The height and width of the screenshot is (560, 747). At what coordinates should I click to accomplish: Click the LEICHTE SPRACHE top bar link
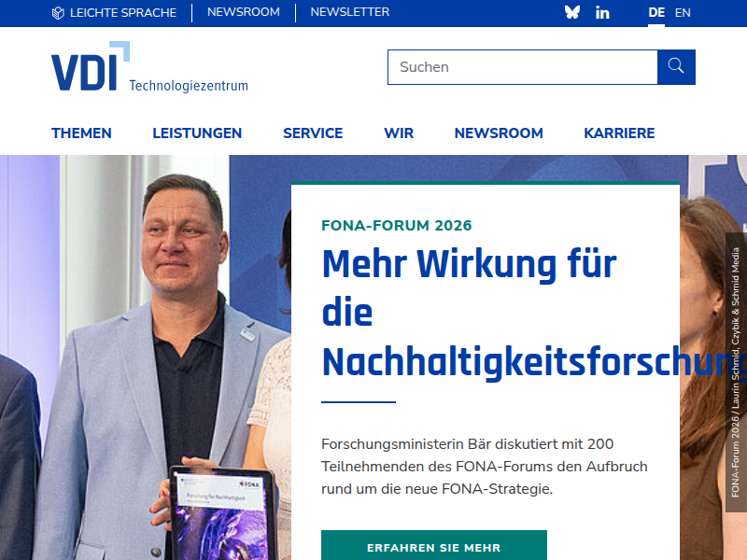114,13
